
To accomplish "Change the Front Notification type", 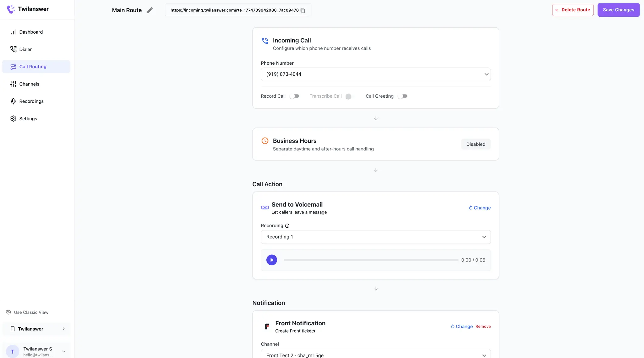I will click(x=462, y=327).
